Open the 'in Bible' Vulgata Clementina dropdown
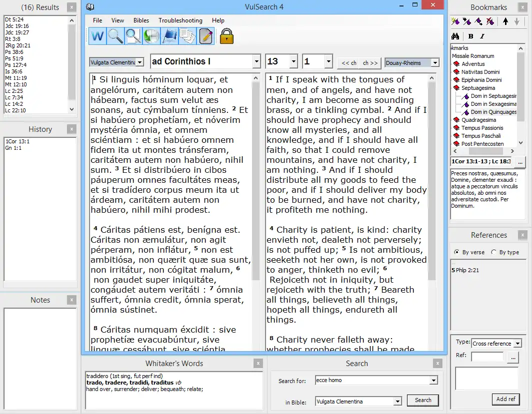Image resolution: width=532 pixels, height=414 pixels. (x=397, y=402)
